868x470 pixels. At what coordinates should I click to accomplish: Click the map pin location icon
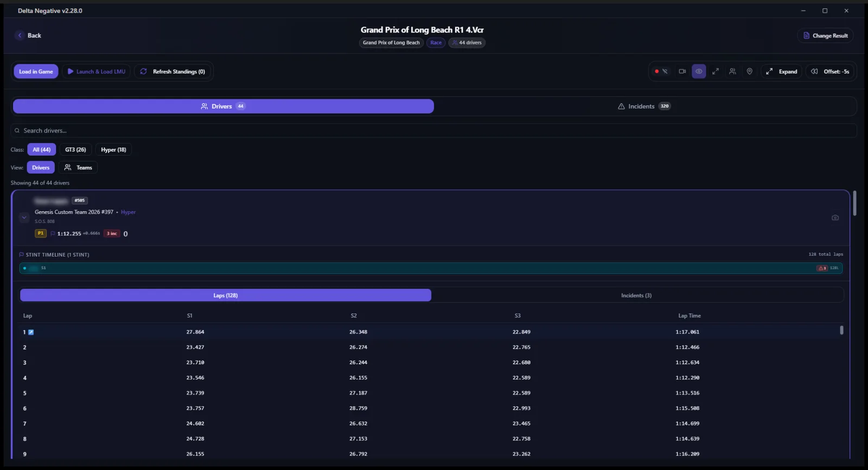(749, 72)
